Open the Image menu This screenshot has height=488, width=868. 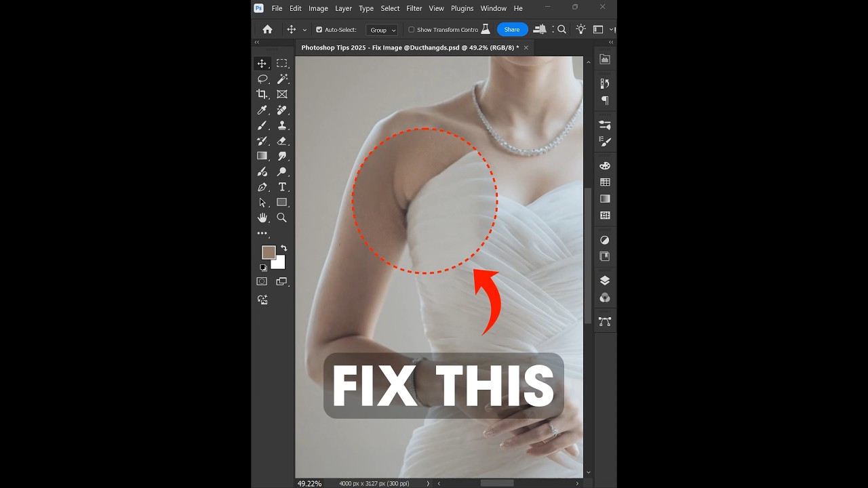pos(318,8)
